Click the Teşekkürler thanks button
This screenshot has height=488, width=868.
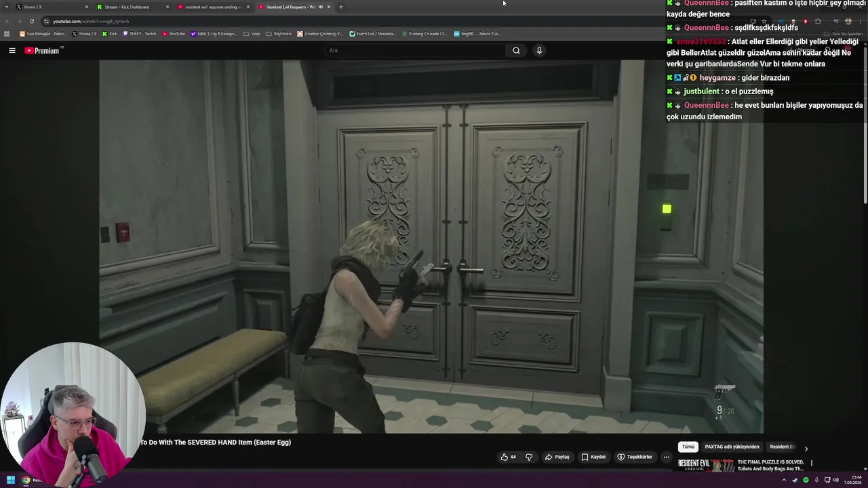[x=635, y=457]
